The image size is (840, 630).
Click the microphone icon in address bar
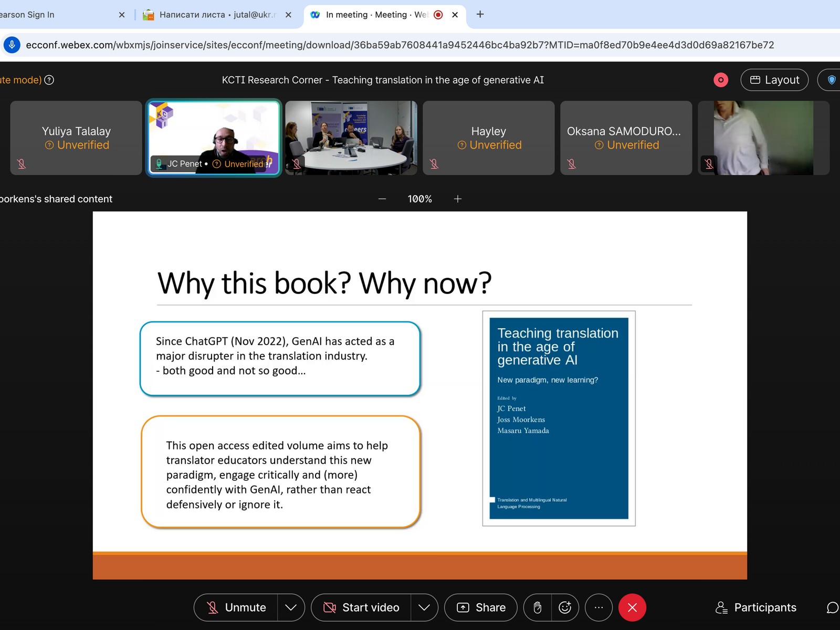tap(12, 45)
